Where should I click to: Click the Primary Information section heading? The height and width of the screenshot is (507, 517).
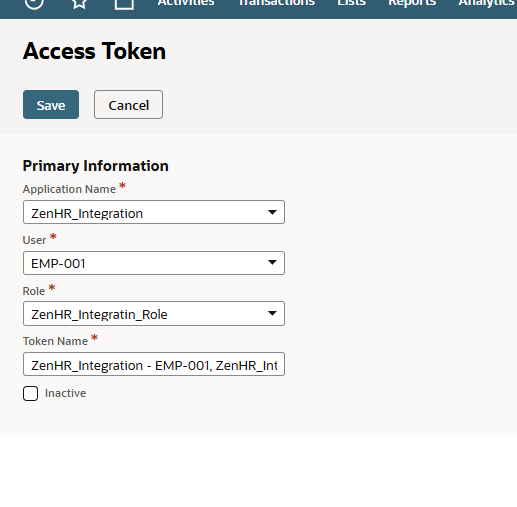96,166
